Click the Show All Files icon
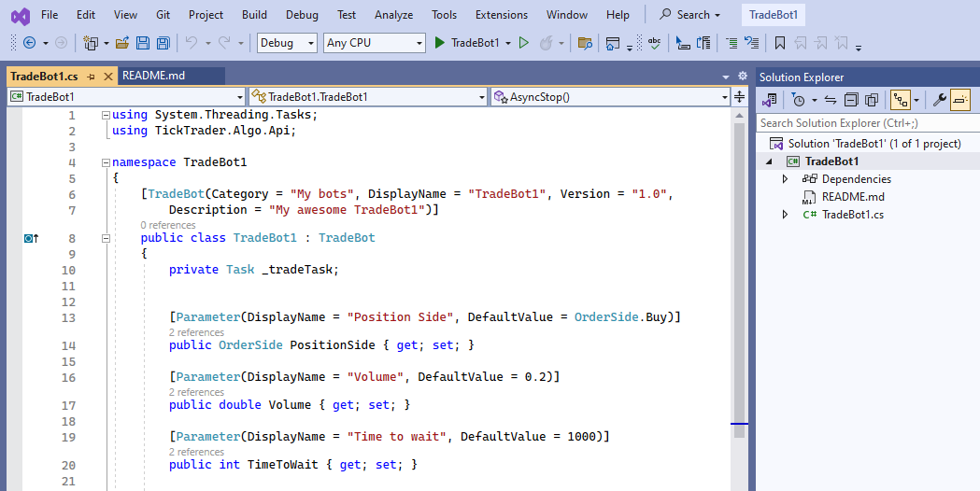980x491 pixels. [x=872, y=100]
